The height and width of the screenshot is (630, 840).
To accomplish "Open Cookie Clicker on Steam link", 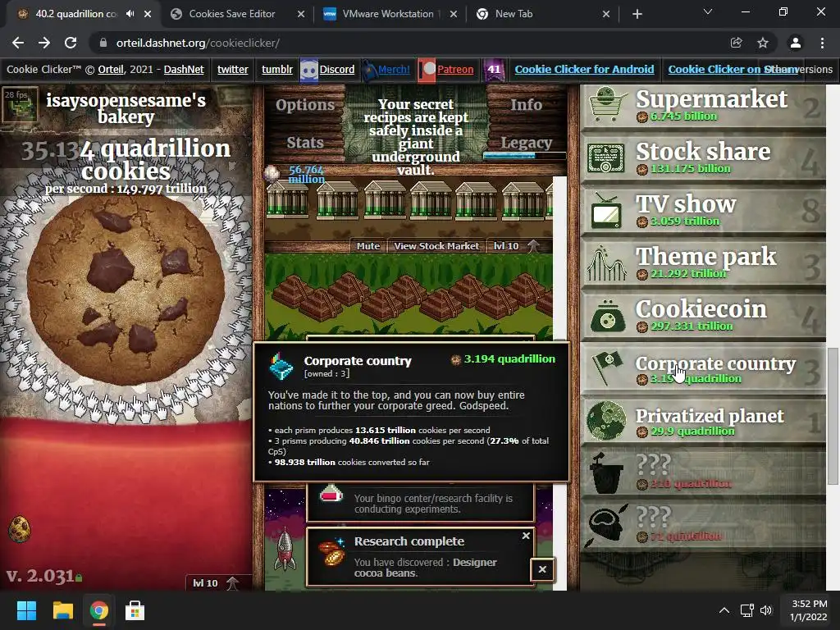I will click(x=733, y=69).
